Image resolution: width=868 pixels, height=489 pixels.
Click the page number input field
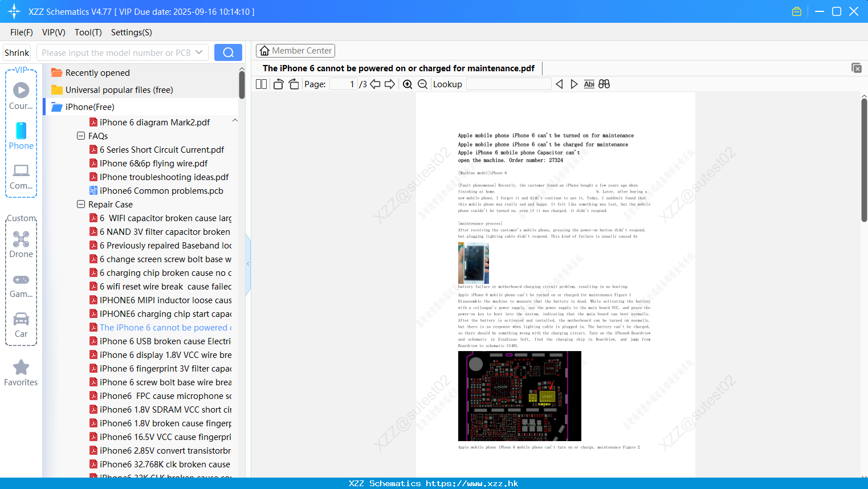coord(344,84)
